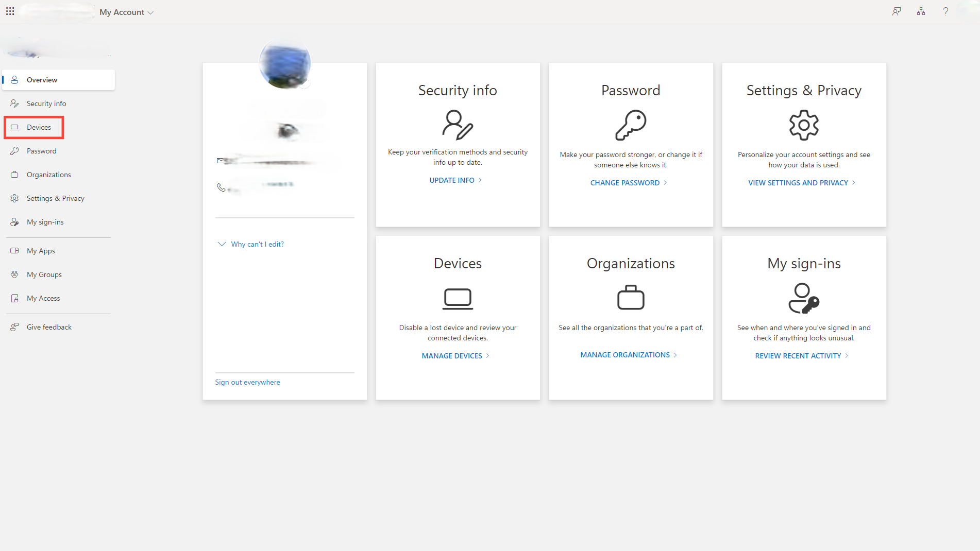Click the My sign-ins card title
The height and width of the screenshot is (551, 980).
(804, 264)
